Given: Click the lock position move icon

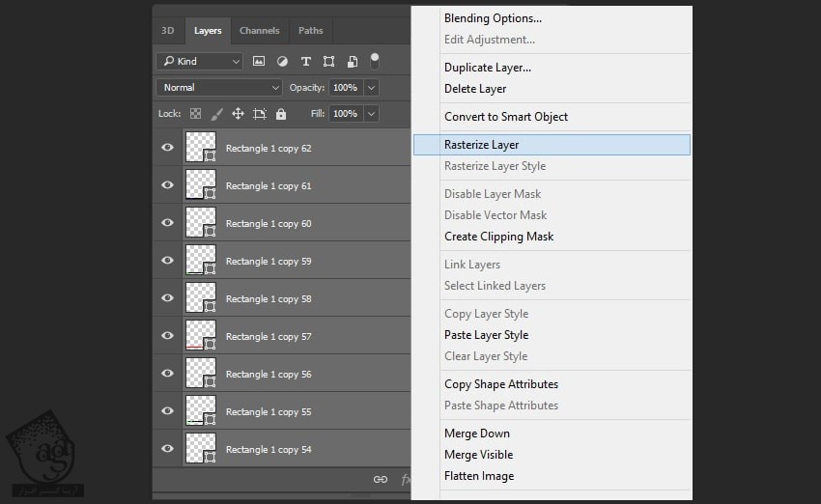Looking at the screenshot, I should [x=238, y=114].
